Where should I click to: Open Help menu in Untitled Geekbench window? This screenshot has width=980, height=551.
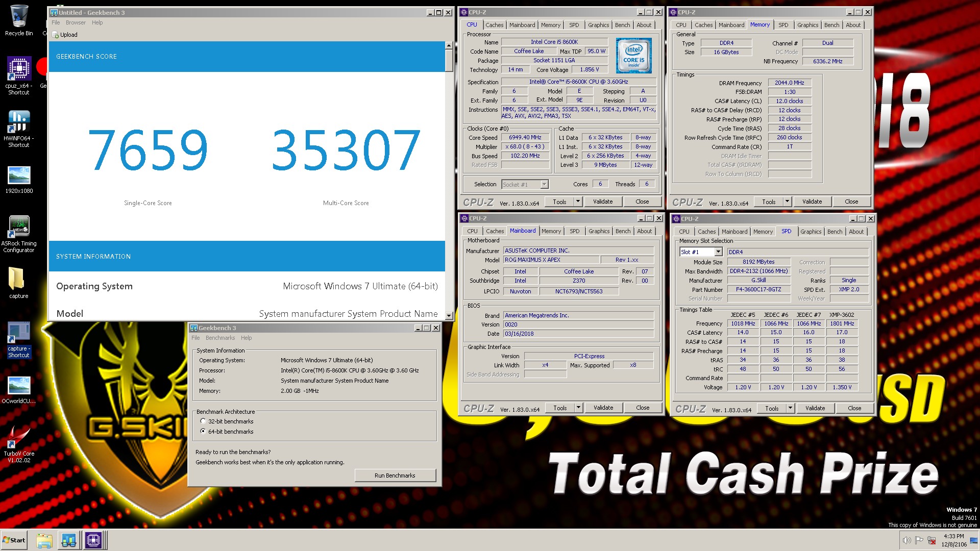tap(97, 22)
